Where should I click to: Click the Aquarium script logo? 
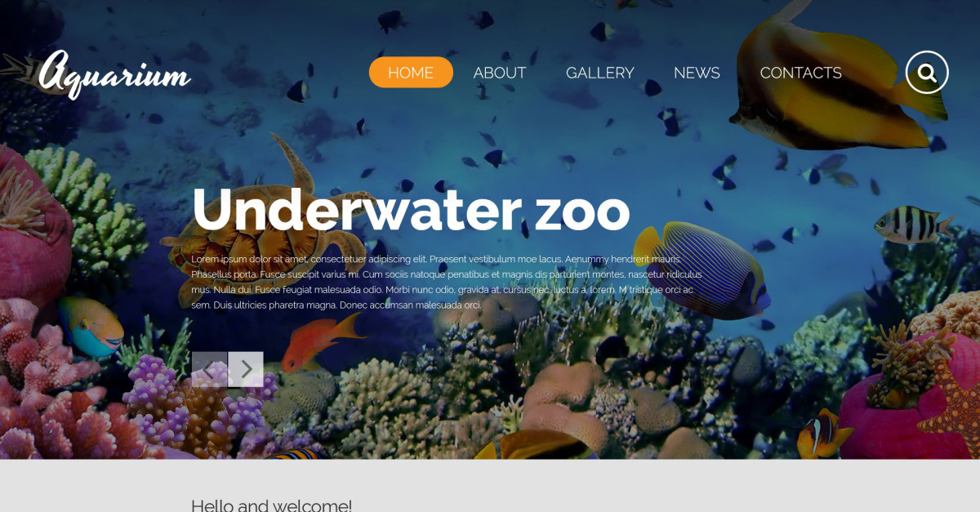pyautogui.click(x=115, y=73)
